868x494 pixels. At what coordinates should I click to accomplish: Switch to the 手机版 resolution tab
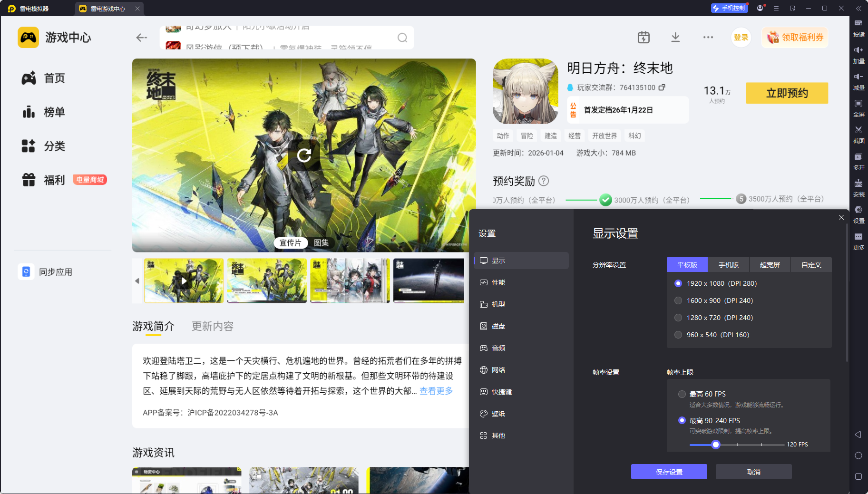(x=728, y=265)
